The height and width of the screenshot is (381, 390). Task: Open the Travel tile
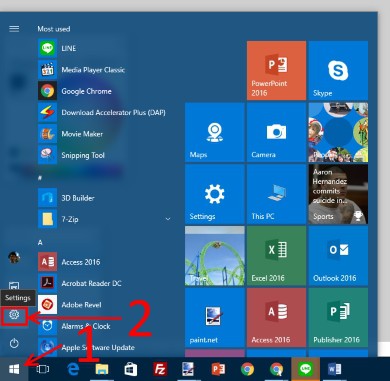click(x=215, y=256)
